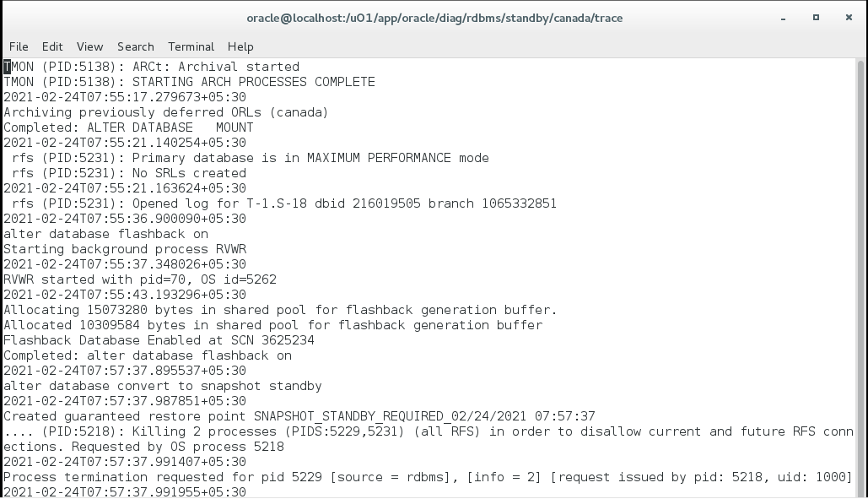868x499 pixels.
Task: Maximize the terminal window
Action: (815, 18)
